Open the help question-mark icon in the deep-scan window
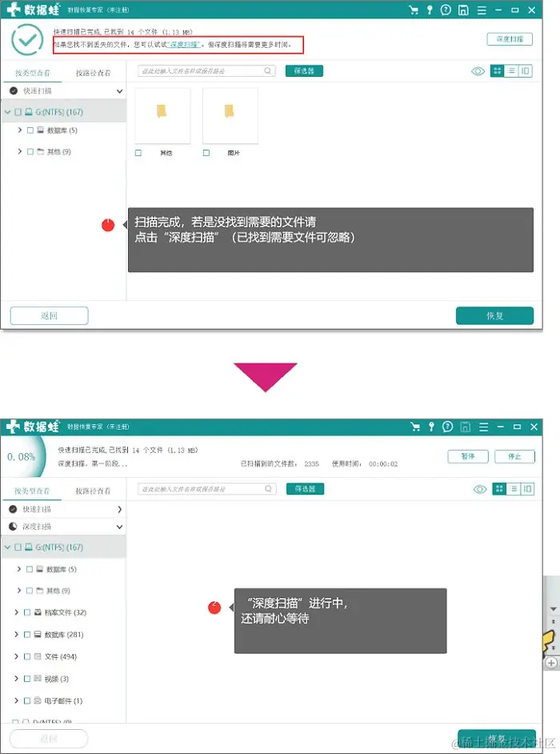This screenshot has width=560, height=754. (447, 427)
